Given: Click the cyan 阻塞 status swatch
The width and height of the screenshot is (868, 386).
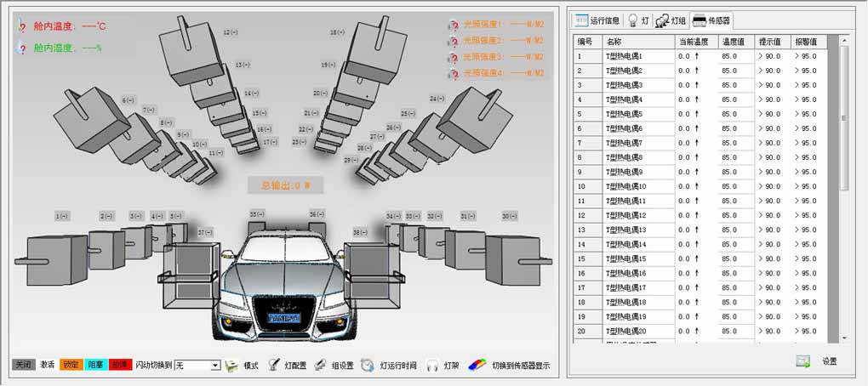Looking at the screenshot, I should 95,366.
